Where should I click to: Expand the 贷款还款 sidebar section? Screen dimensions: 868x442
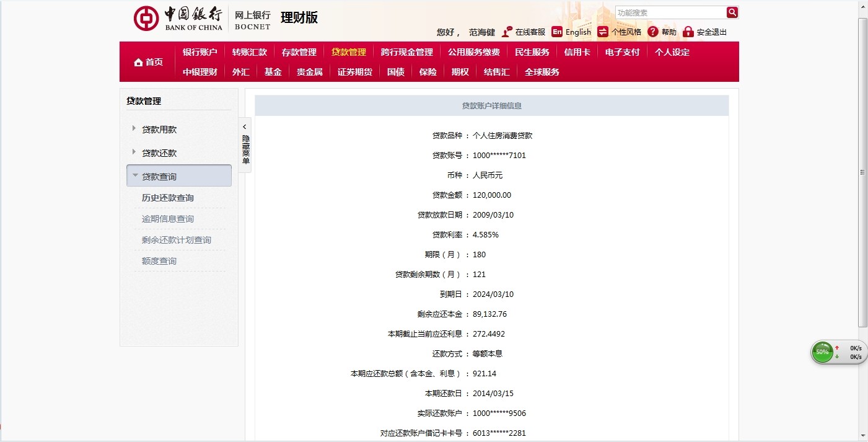point(134,152)
